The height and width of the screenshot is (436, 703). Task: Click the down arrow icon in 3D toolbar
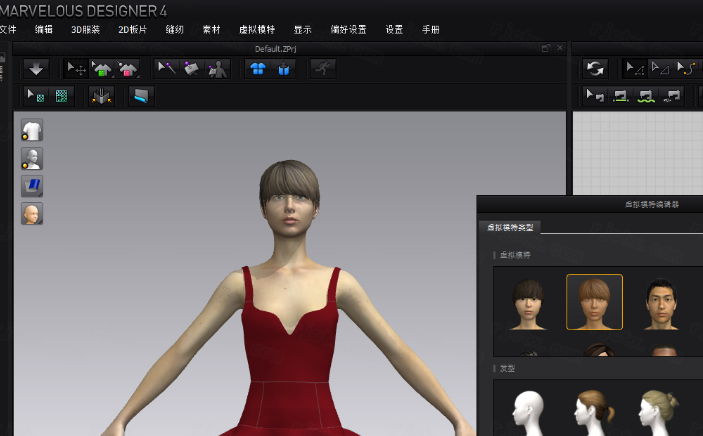pos(36,69)
